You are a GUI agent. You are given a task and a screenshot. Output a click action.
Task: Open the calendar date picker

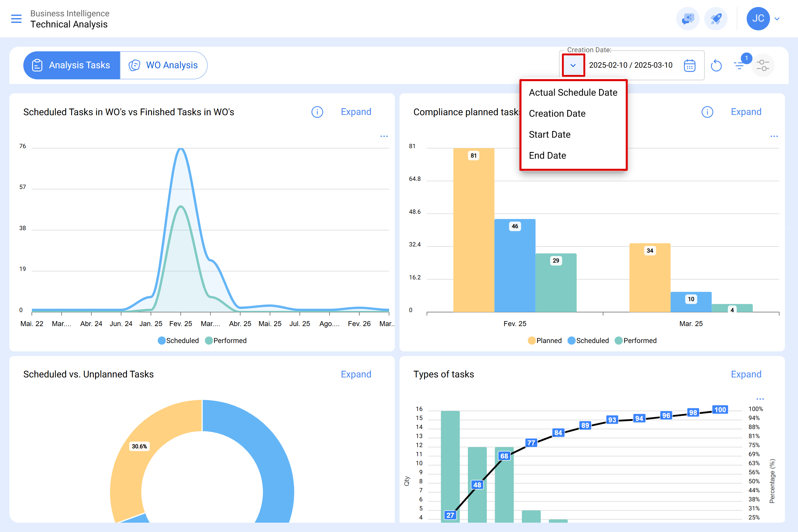[x=690, y=65]
